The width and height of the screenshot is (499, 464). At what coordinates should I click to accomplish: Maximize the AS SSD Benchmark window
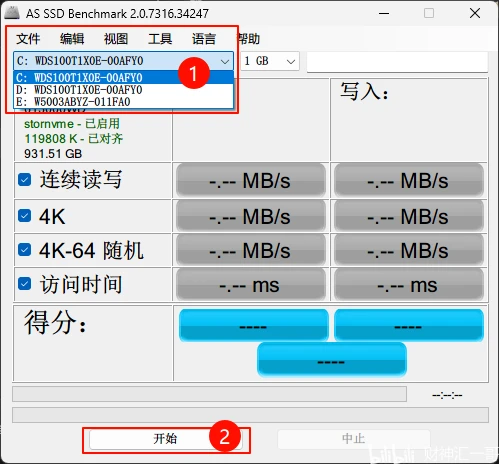pos(429,13)
